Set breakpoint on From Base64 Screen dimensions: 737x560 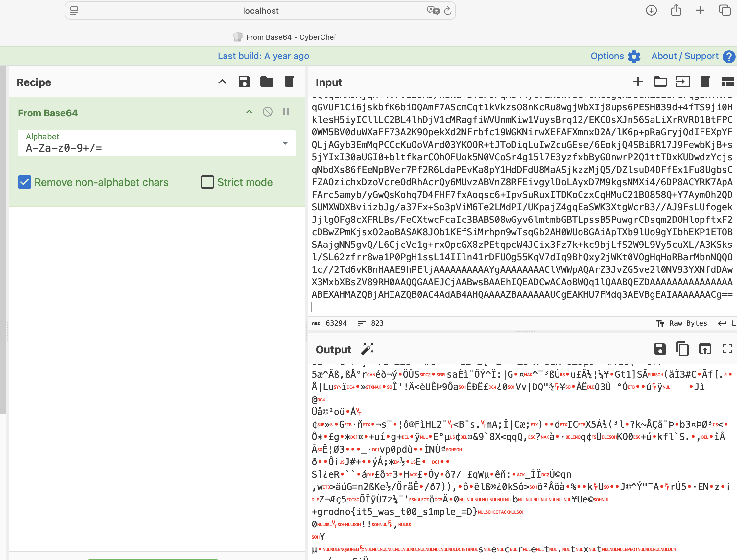pyautogui.click(x=286, y=112)
